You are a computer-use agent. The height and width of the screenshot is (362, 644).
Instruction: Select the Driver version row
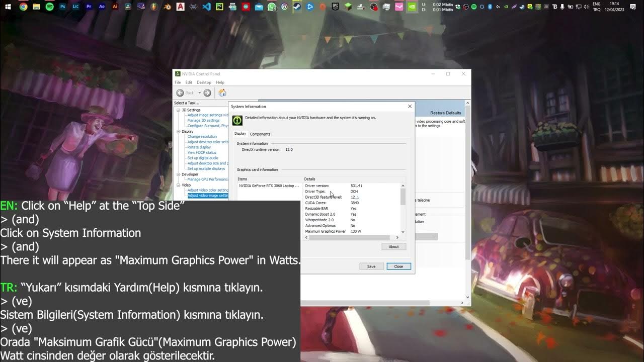352,186
